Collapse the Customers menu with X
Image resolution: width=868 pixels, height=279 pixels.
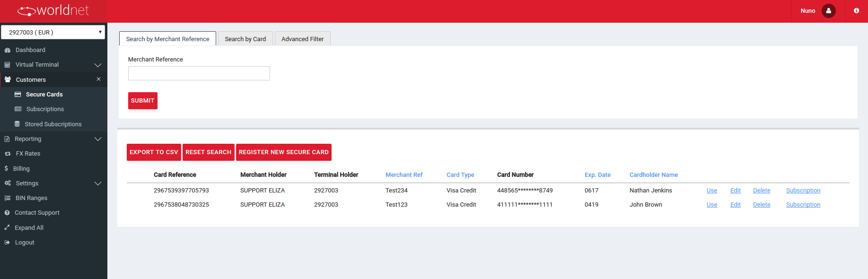tap(98, 79)
